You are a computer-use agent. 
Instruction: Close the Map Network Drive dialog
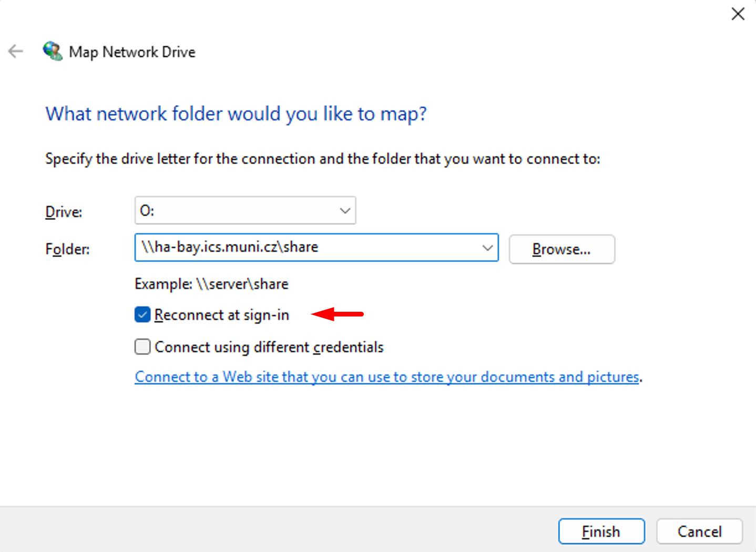[738, 14]
